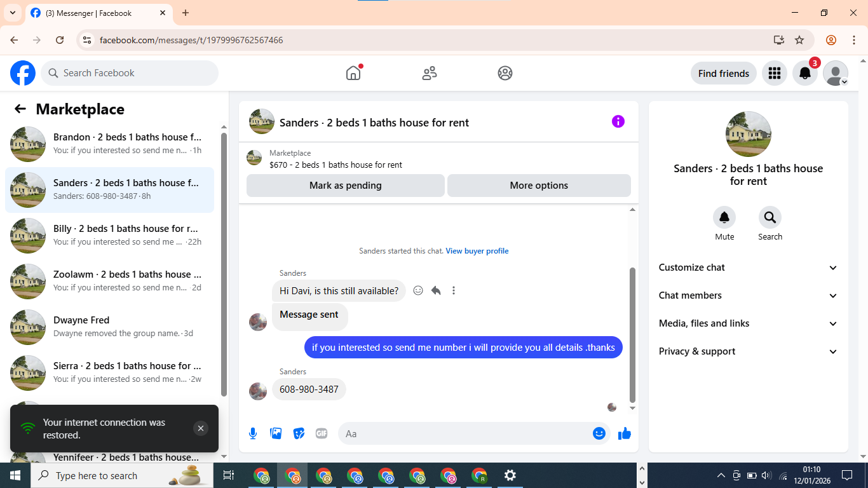
Task: Show hidden system tray icons chevron
Action: pyautogui.click(x=721, y=475)
